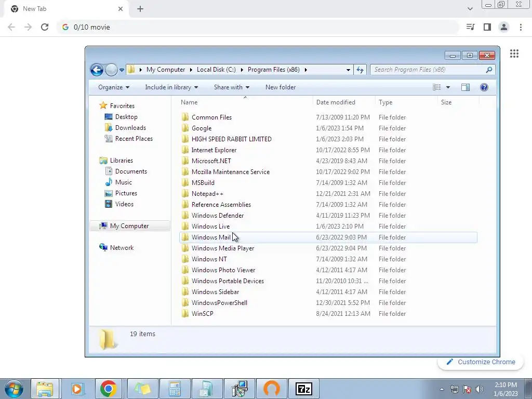Viewport: 532px width, 399px height.
Task: Expand the arrow after Program Files (x86) breadcrumb
Action: pyautogui.click(x=305, y=70)
